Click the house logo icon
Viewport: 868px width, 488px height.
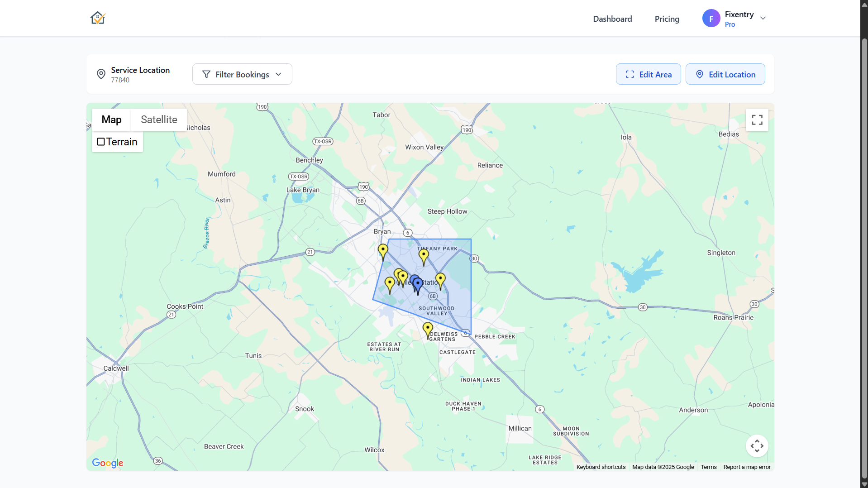[x=98, y=18]
